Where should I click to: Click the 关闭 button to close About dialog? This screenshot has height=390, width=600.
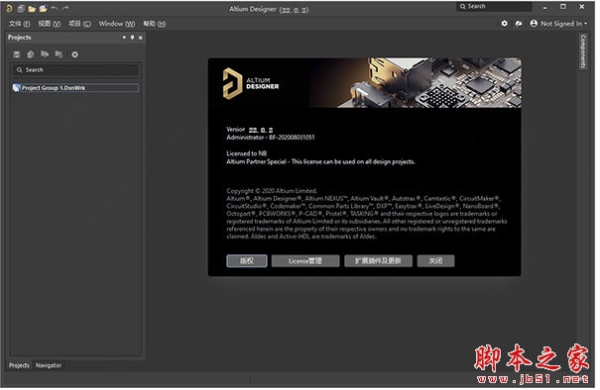(436, 261)
